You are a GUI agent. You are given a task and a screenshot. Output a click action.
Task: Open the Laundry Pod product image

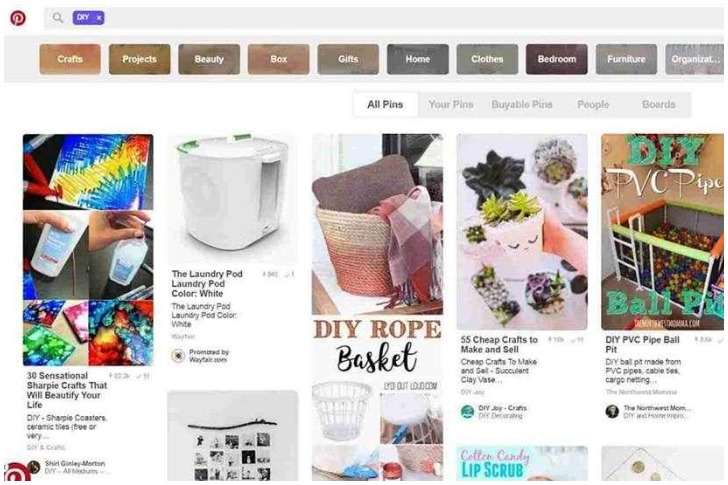[x=233, y=199]
